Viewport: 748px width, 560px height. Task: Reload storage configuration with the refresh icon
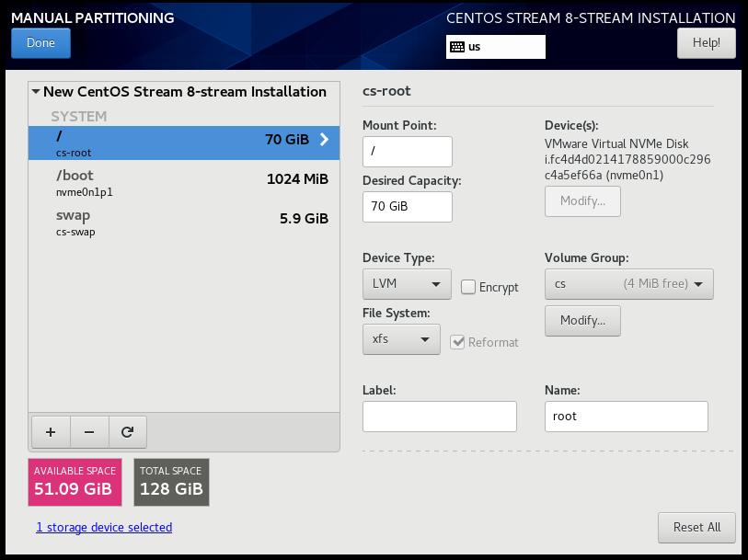[127, 432]
